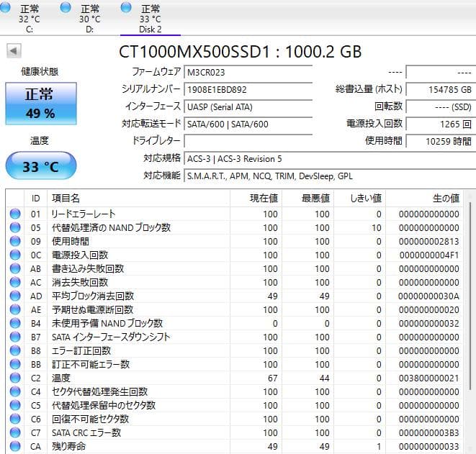Click status icon for C6 回復不可能セクタ数 row
The width and height of the screenshot is (476, 454).
[x=15, y=419]
